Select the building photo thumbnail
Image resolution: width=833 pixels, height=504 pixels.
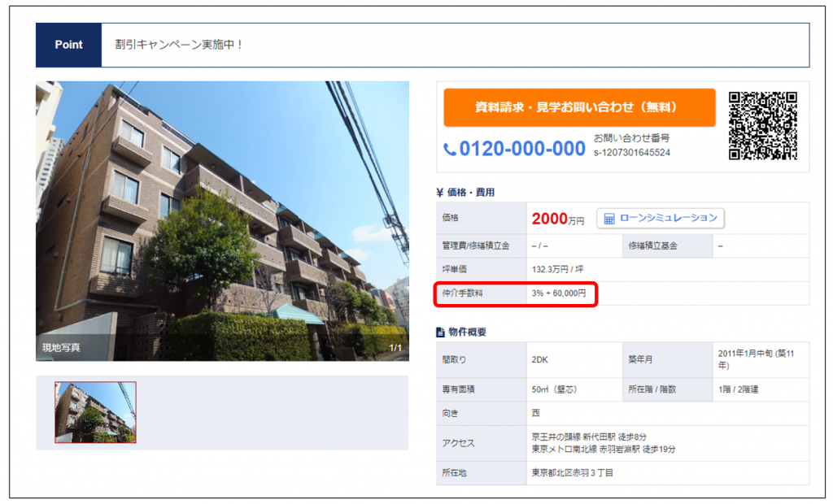pyautogui.click(x=95, y=412)
